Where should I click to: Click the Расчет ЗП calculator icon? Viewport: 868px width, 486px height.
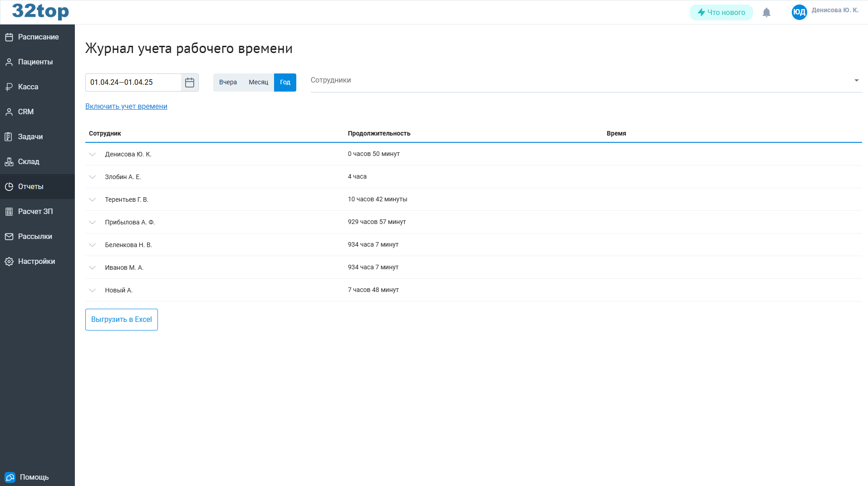point(9,212)
